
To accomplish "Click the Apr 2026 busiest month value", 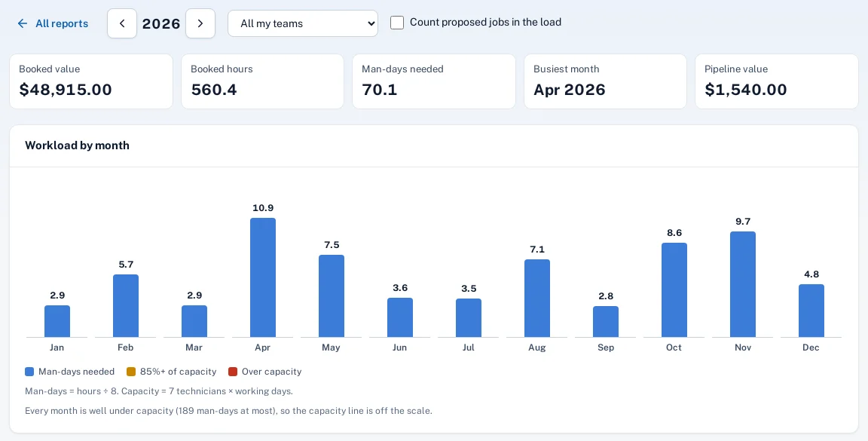I will (569, 90).
